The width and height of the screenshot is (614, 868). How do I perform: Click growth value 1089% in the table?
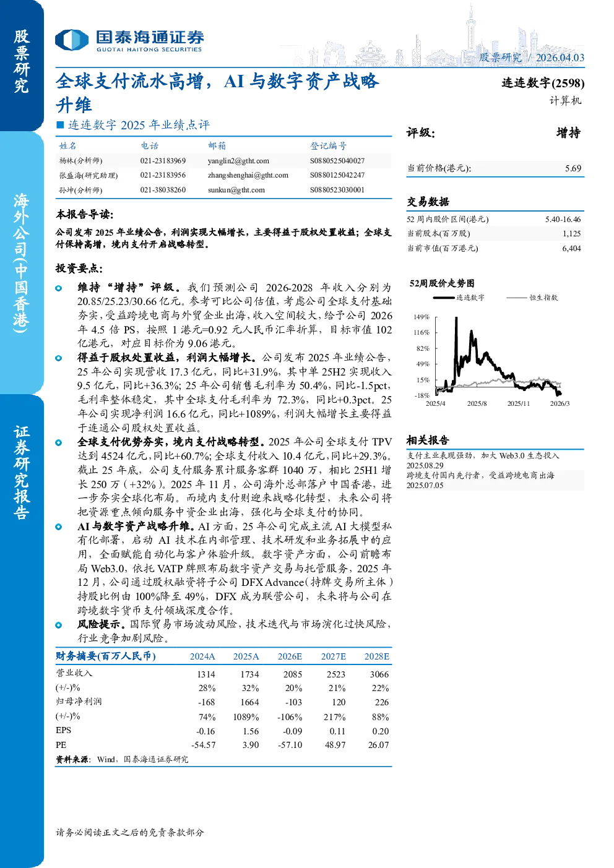point(246,717)
